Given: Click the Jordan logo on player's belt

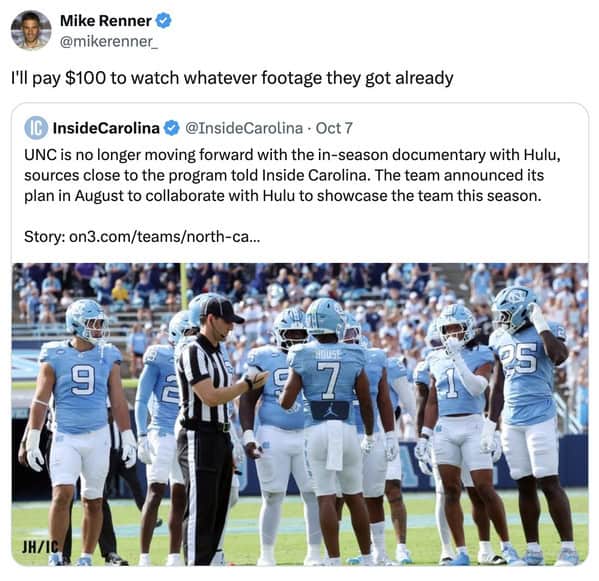Looking at the screenshot, I should click(x=329, y=411).
